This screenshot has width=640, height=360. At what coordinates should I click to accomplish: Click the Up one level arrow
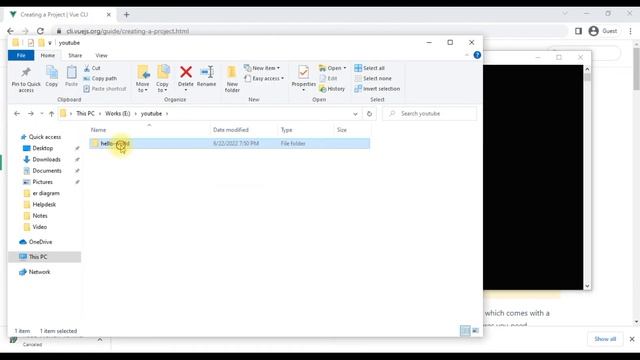pos(51,113)
